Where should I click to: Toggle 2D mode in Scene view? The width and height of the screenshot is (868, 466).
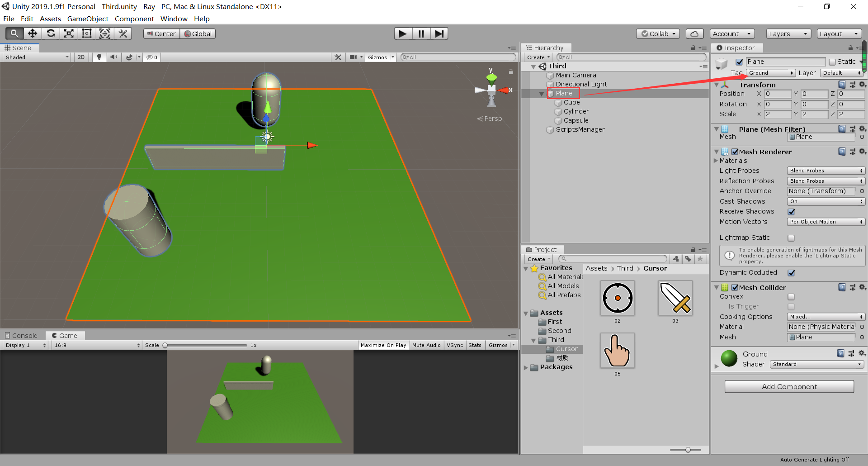click(80, 57)
